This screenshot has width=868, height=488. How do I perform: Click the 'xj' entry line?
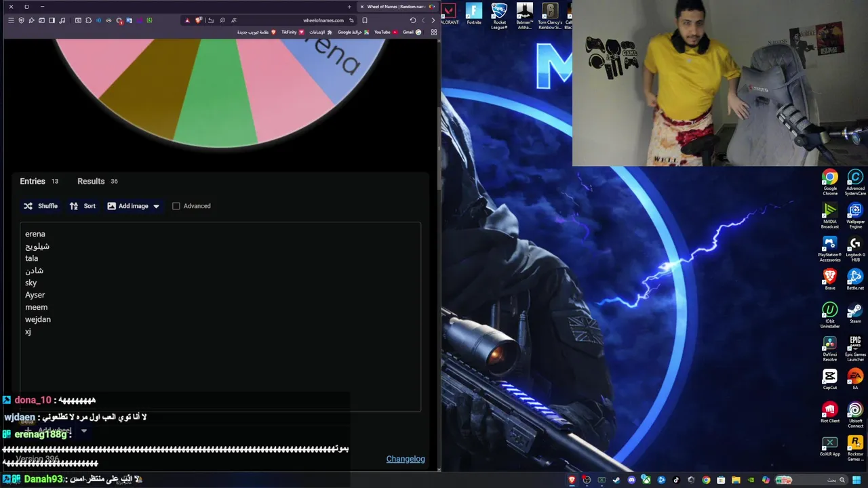[28, 331]
